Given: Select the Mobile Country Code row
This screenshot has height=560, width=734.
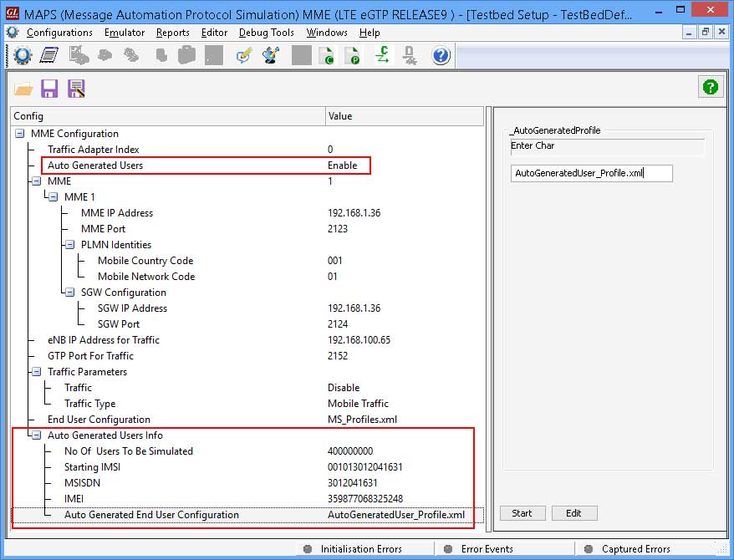Looking at the screenshot, I should (x=247, y=261).
